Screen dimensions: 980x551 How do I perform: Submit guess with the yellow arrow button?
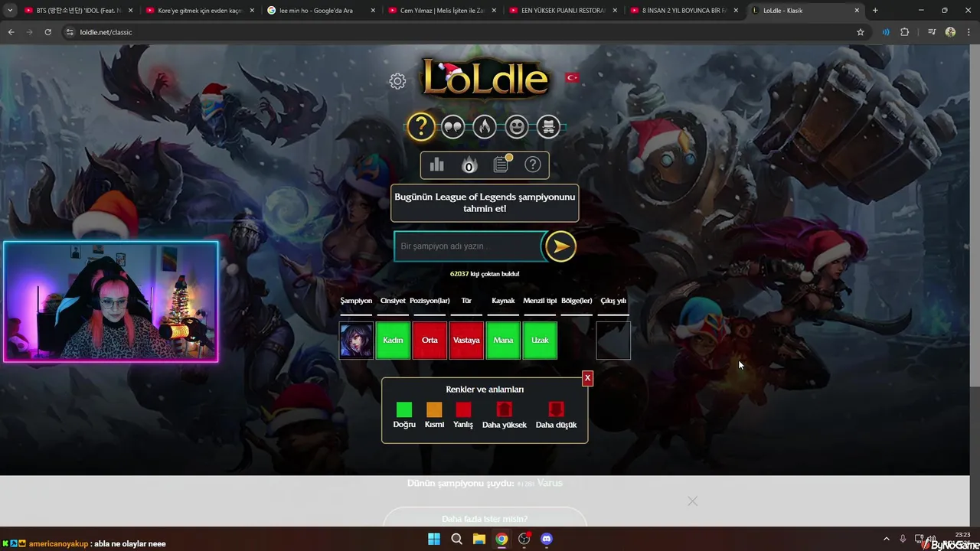560,246
